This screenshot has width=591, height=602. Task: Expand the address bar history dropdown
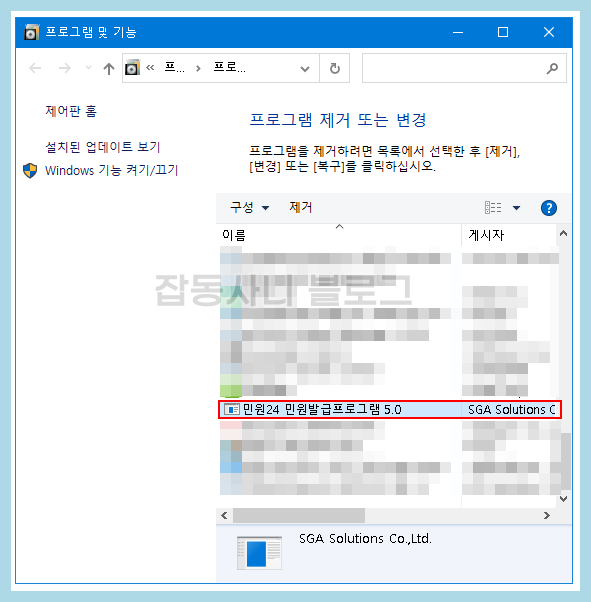(x=305, y=69)
